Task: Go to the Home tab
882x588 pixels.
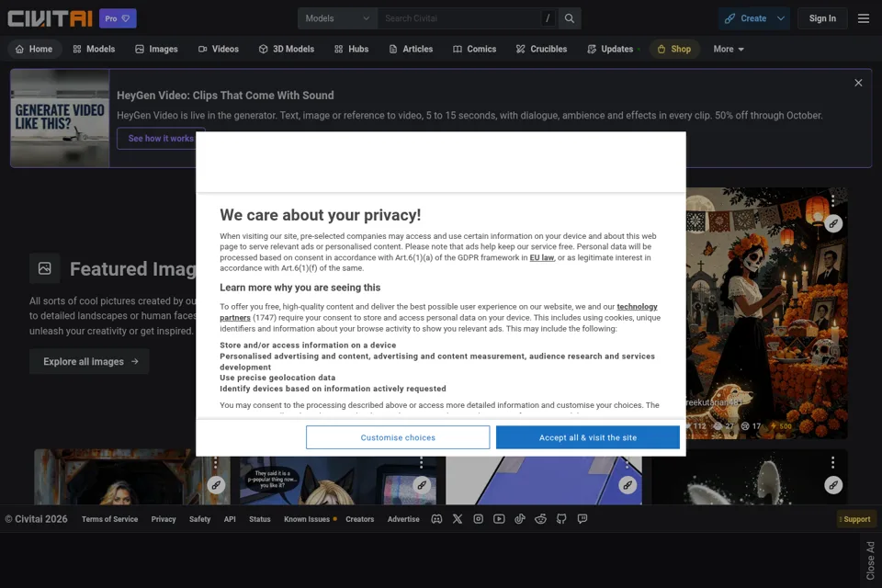Action: tap(34, 49)
